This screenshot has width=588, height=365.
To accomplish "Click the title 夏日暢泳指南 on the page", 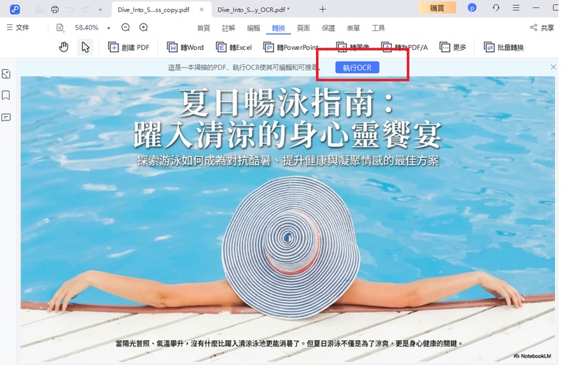I will tap(287, 102).
